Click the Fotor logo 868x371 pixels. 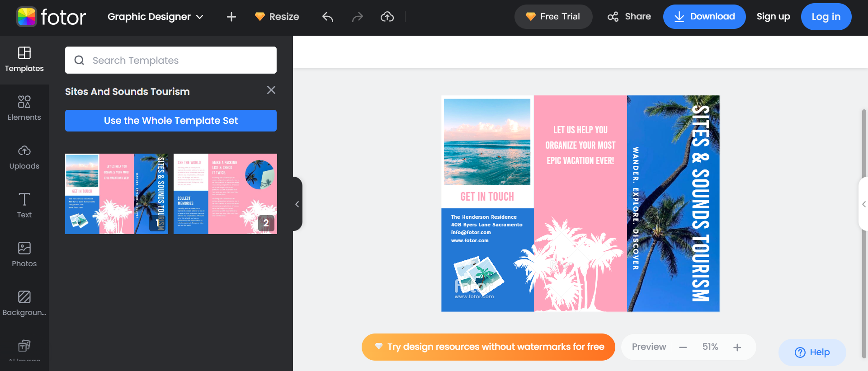coord(51,17)
